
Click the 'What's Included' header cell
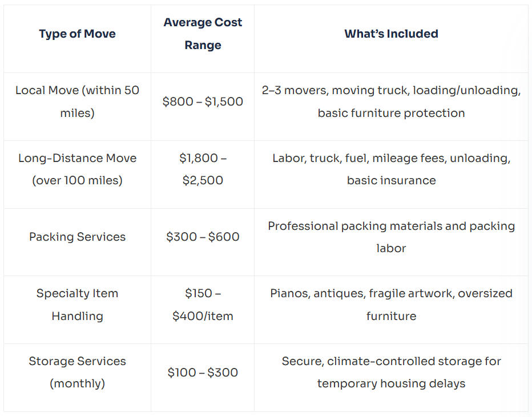pos(391,39)
